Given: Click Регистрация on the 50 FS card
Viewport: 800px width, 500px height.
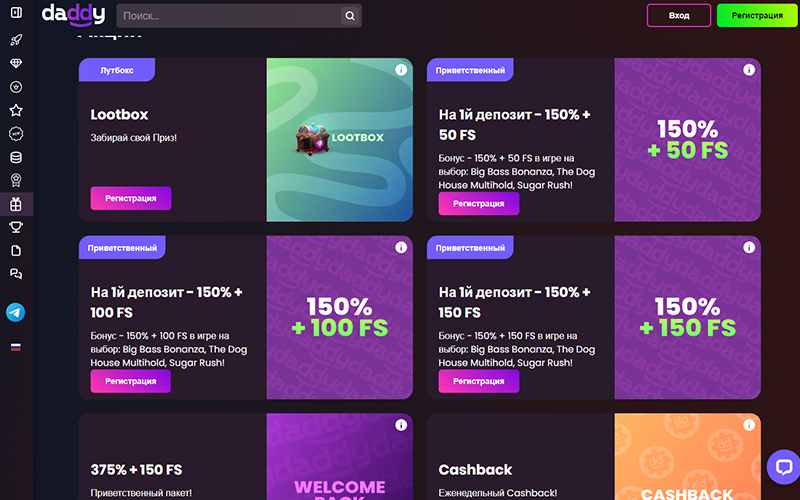Looking at the screenshot, I should pos(479,204).
